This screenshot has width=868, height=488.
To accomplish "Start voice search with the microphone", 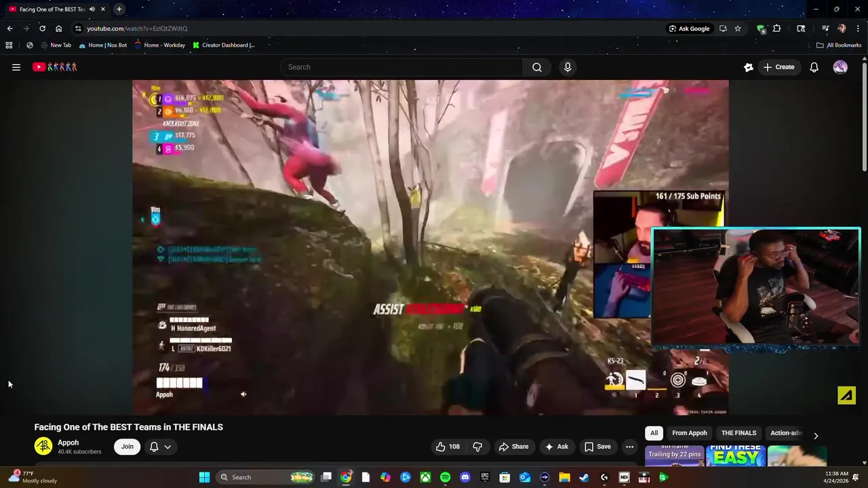I will pyautogui.click(x=568, y=67).
